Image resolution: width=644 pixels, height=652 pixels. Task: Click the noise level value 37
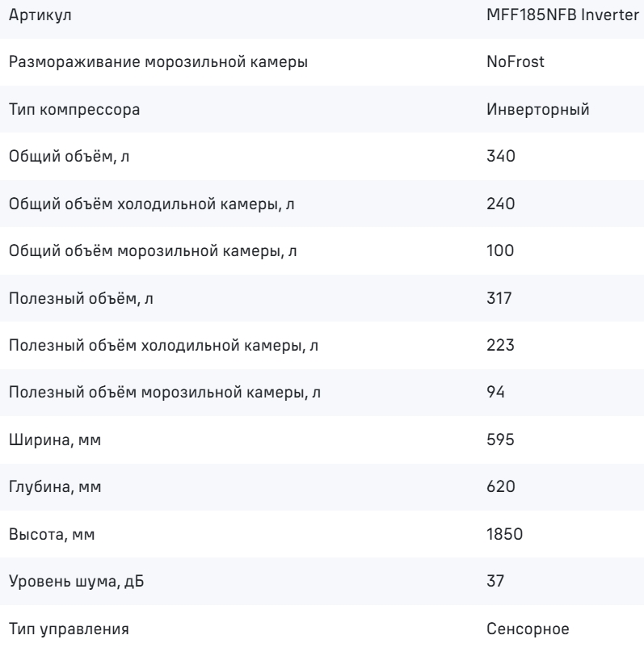495,581
